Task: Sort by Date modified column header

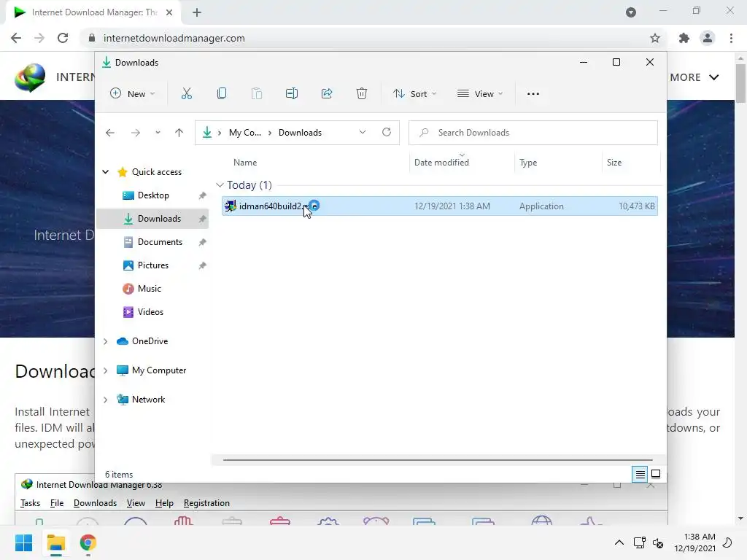Action: (x=441, y=163)
